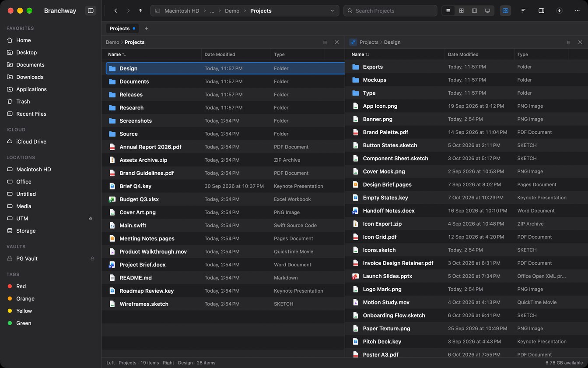Open the more options ellipsis menu
The image size is (588, 368).
point(577,11)
